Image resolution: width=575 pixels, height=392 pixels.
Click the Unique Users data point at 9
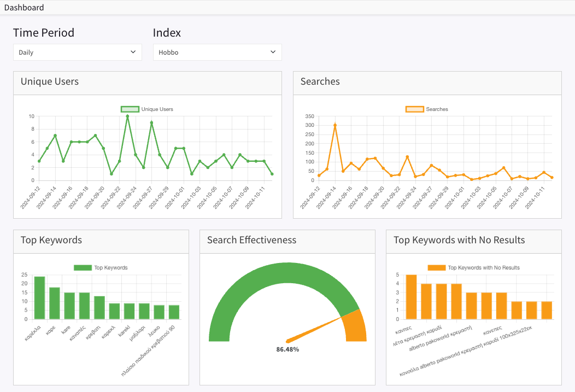[x=151, y=123]
